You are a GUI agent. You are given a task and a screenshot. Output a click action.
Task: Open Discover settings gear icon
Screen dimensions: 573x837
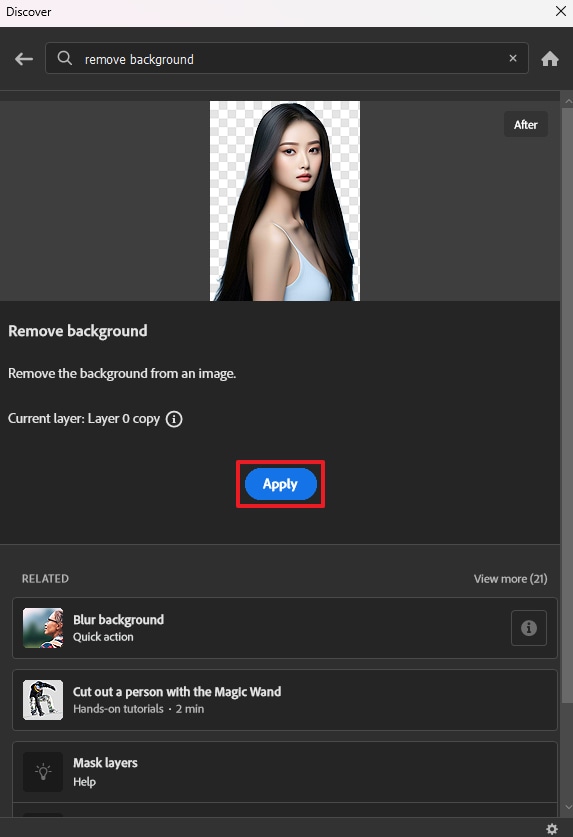point(552,828)
